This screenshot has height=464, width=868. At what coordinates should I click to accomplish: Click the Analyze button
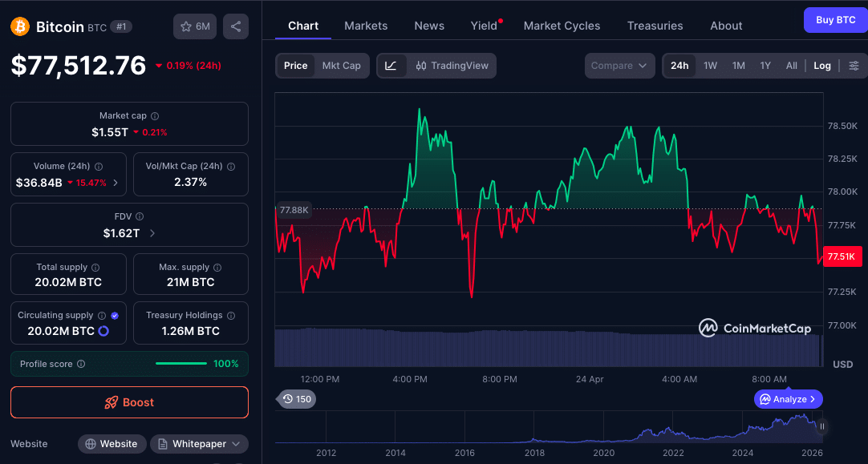coord(789,399)
